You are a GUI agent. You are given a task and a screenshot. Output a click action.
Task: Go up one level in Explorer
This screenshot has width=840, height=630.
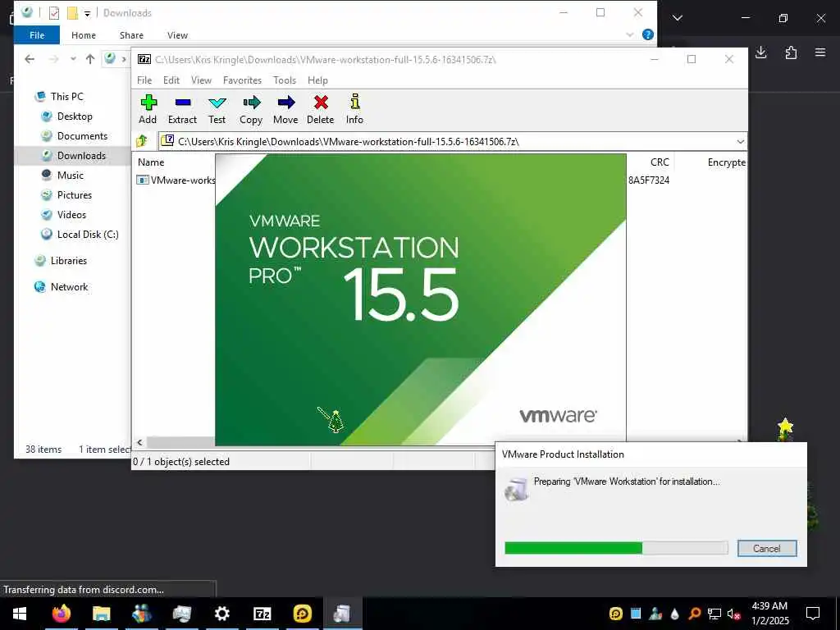click(x=90, y=59)
